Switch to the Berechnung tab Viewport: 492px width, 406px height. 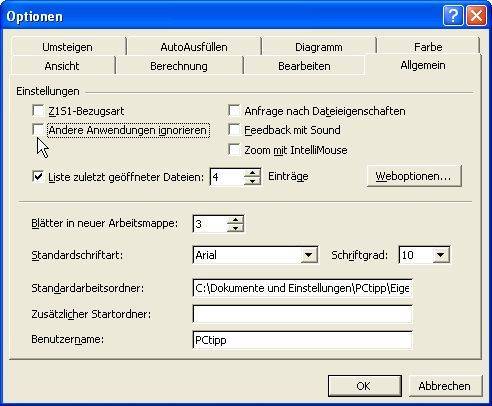[x=179, y=66]
